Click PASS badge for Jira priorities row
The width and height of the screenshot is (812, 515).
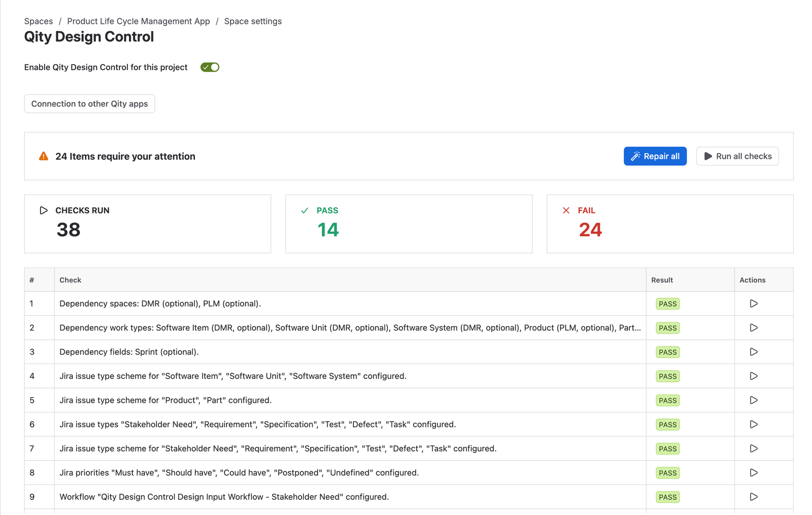click(668, 473)
